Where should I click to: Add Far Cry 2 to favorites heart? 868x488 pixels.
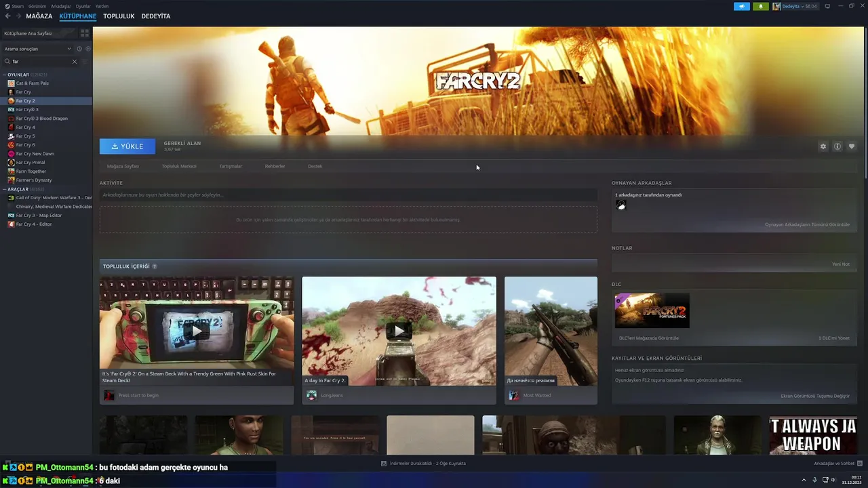[852, 146]
